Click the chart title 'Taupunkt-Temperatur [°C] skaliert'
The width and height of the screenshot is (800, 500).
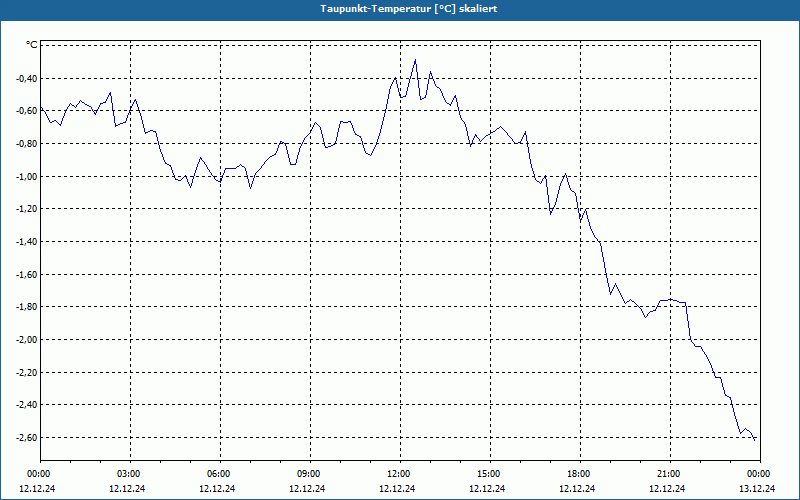pos(409,9)
